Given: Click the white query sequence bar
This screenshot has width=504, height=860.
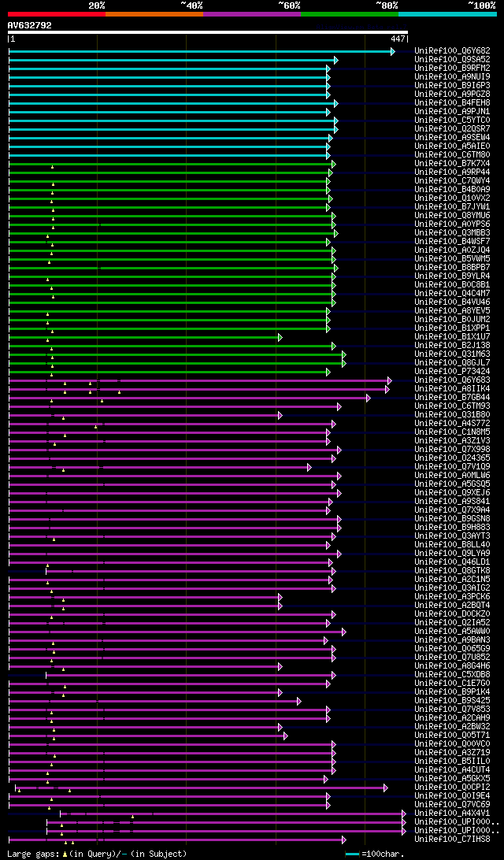Looking at the screenshot, I should (x=208, y=32).
